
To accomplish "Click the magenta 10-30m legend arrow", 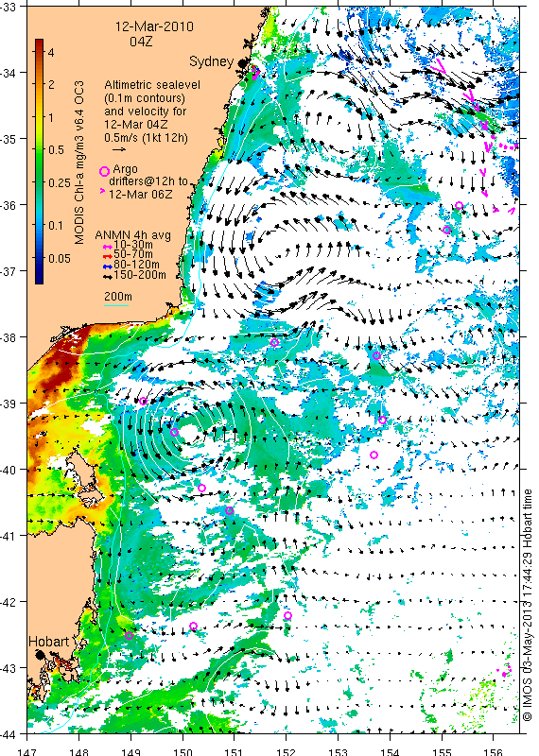I will pyautogui.click(x=108, y=246).
